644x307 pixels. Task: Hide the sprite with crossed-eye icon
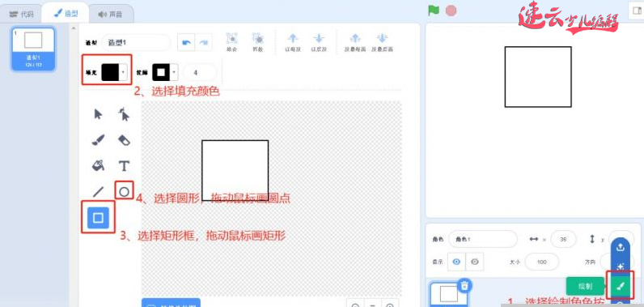tap(475, 262)
